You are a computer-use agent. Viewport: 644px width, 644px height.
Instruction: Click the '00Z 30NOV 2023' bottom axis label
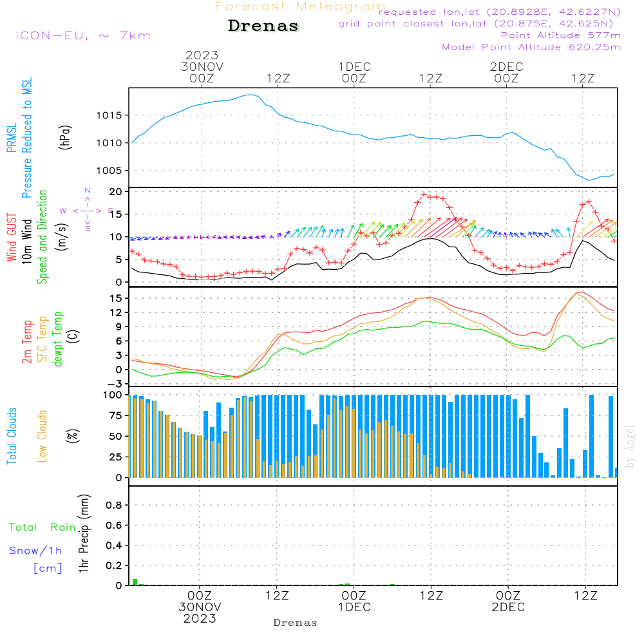(200, 607)
